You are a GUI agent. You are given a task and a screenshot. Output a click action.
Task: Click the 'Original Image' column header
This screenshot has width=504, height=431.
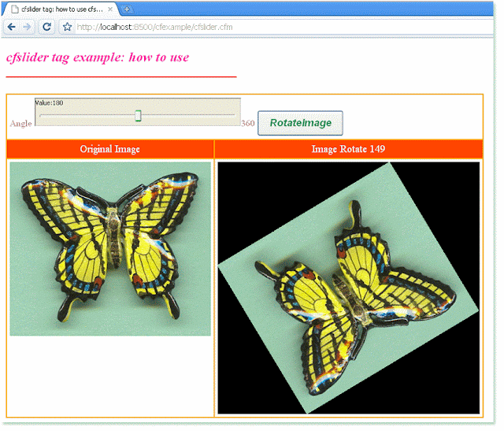pyautogui.click(x=111, y=150)
